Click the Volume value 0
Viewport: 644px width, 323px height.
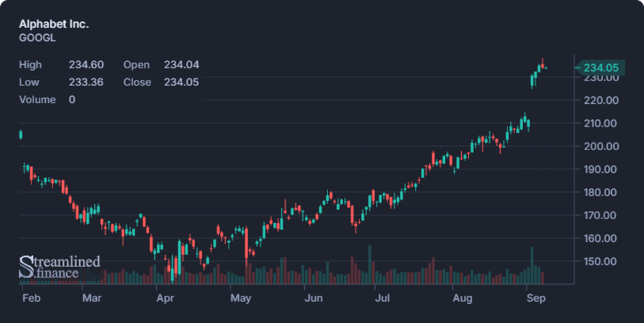click(72, 100)
